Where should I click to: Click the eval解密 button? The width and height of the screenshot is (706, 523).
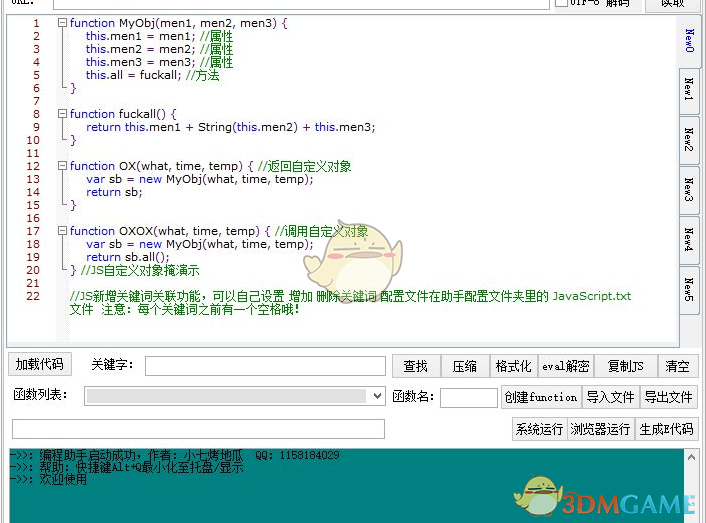click(x=566, y=366)
